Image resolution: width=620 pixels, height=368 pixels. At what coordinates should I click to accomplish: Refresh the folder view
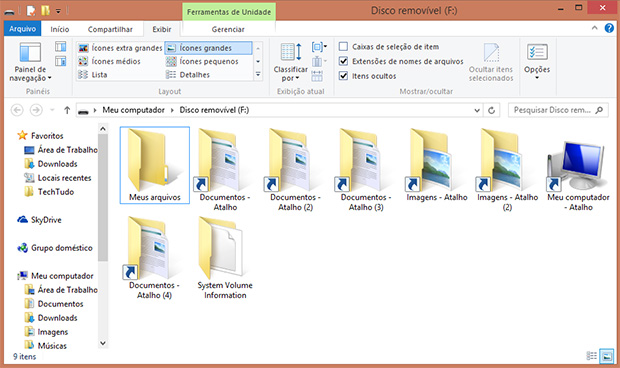point(491,110)
